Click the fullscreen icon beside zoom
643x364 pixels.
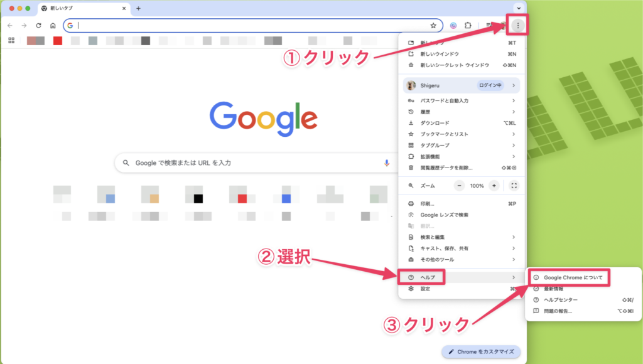click(514, 186)
